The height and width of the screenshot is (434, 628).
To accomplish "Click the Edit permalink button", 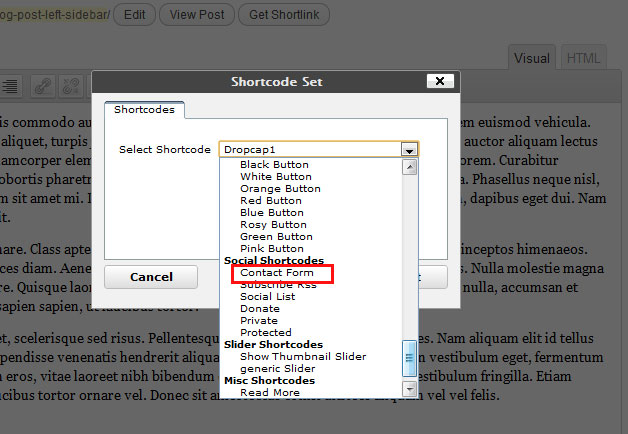I will (134, 15).
